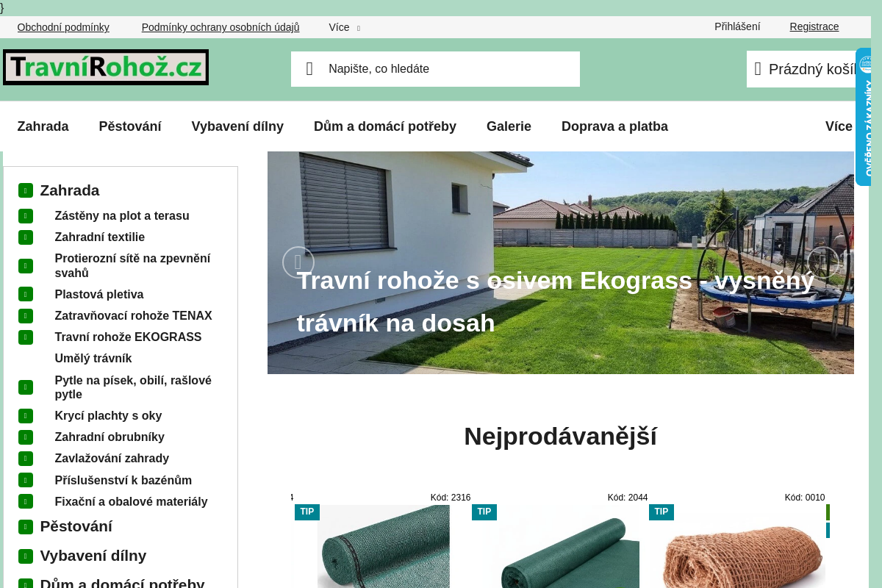Open Zavlažování zahrady sidebar link
Screen dimensions: 882x588
(112, 459)
